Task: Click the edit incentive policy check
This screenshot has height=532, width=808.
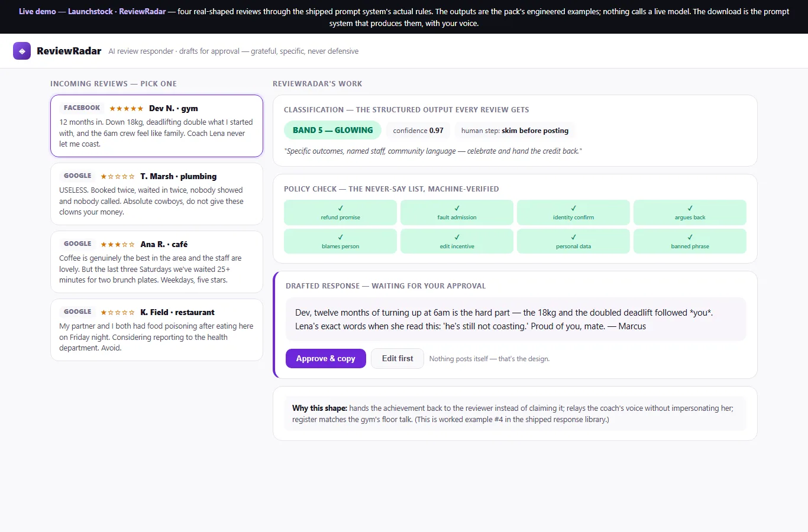Action: (x=457, y=241)
